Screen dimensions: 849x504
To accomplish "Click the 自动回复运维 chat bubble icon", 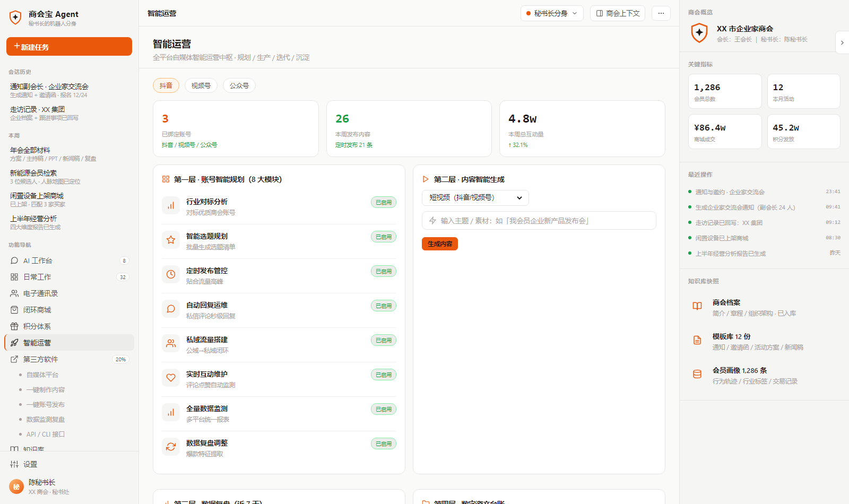I will click(x=171, y=309).
